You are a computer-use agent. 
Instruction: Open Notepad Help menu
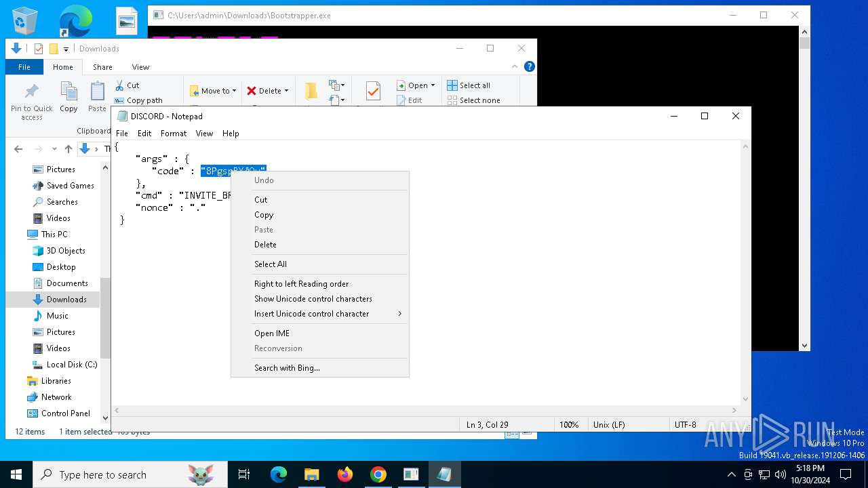click(231, 134)
